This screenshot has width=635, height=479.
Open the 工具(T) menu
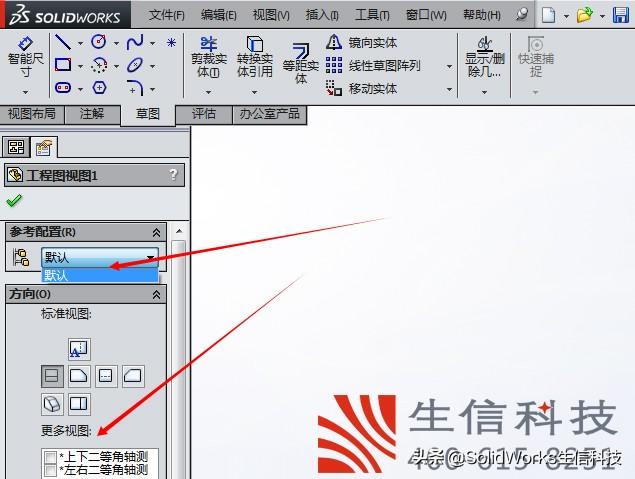pos(372,15)
